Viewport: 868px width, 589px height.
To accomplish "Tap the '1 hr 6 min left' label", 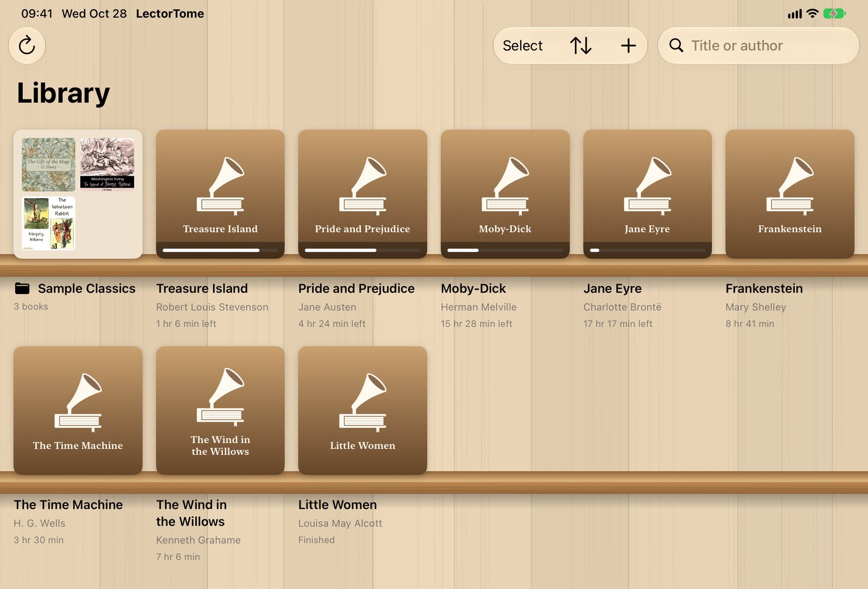I will click(186, 324).
